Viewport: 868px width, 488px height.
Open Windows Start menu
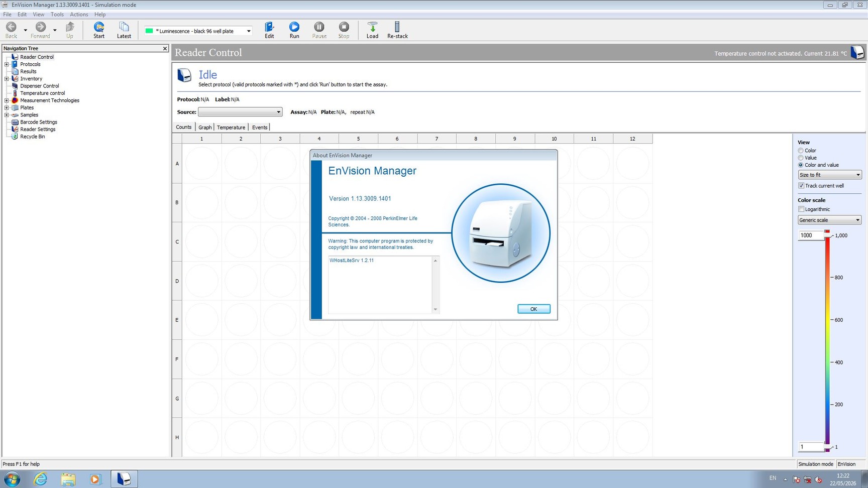point(12,479)
